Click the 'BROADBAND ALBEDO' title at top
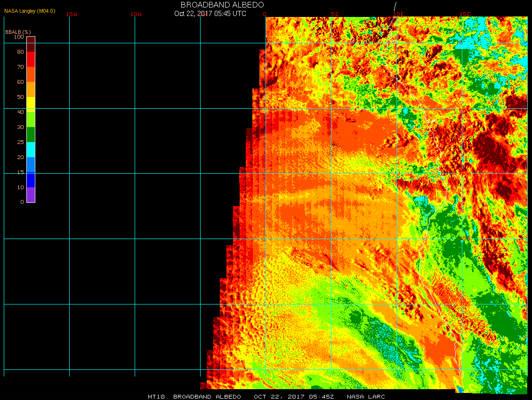This screenshot has height=400, width=532. pos(222,5)
